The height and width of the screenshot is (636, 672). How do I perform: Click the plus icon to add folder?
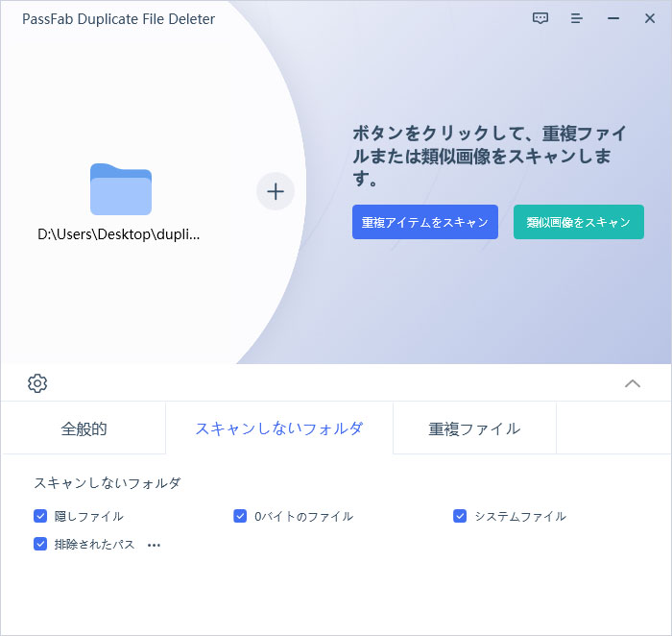(x=276, y=191)
